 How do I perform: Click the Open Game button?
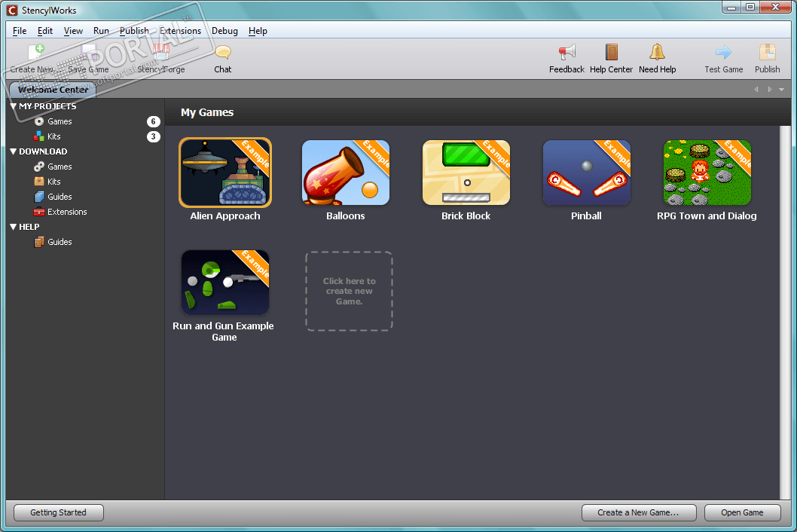(742, 512)
